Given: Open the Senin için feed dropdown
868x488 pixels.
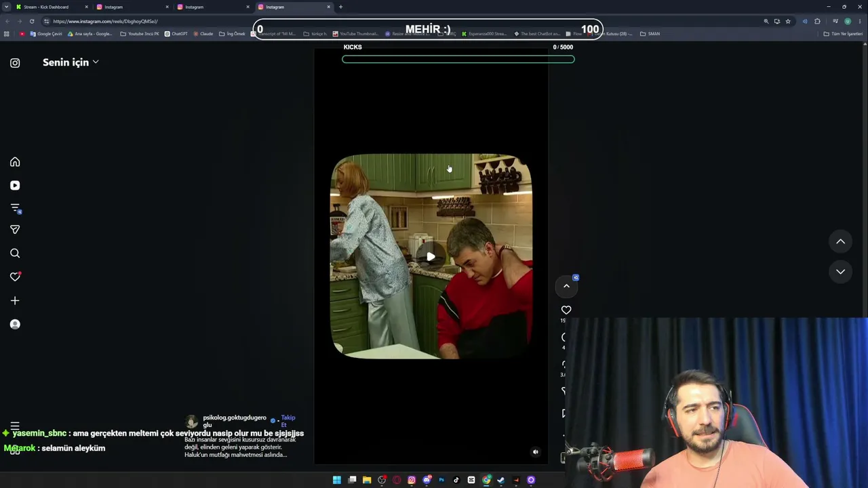Looking at the screenshot, I should (71, 62).
